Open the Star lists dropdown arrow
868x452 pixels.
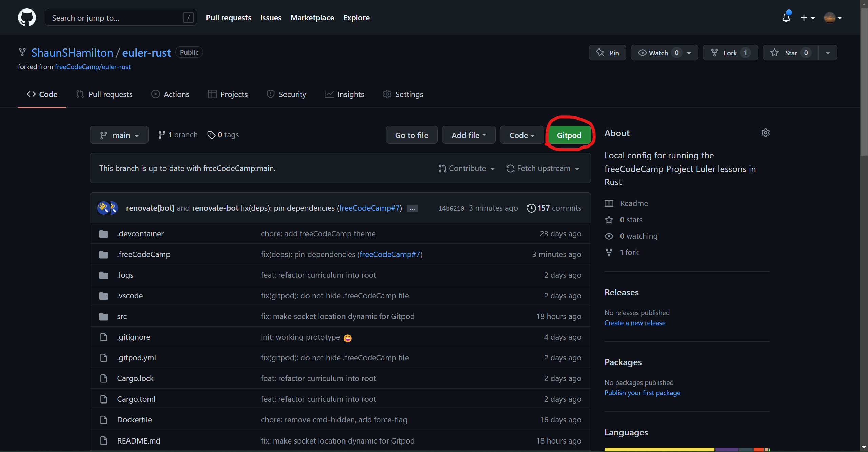(828, 53)
